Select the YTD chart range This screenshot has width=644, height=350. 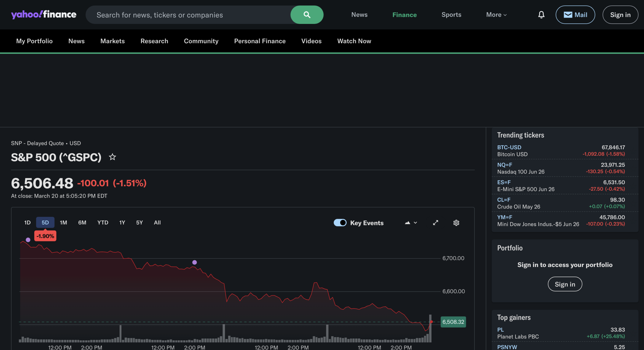click(103, 223)
